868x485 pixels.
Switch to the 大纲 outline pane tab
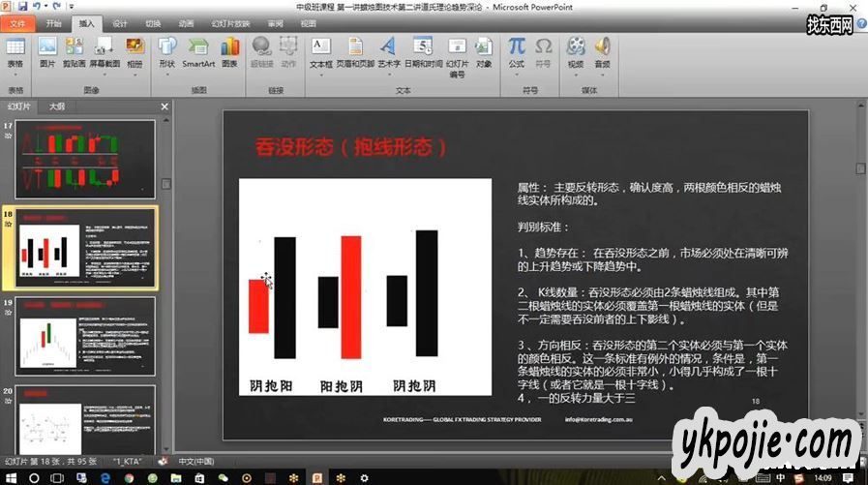point(57,106)
